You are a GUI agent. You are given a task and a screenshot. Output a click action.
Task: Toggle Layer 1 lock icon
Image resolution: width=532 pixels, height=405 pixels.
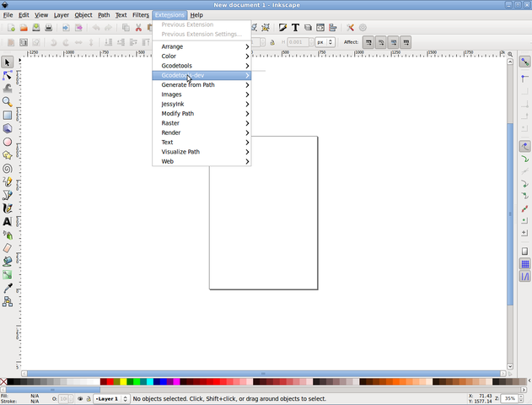pos(89,398)
